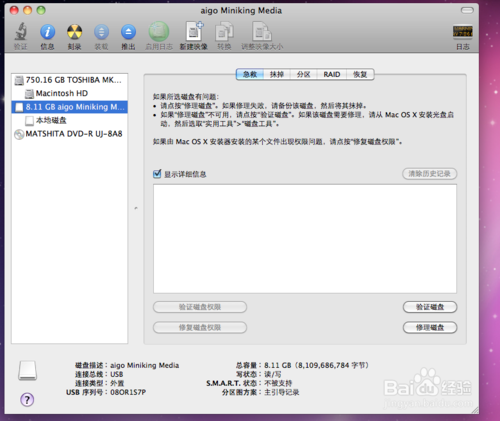
Task: Click the 修复磁盘权限 button
Action: [200, 327]
